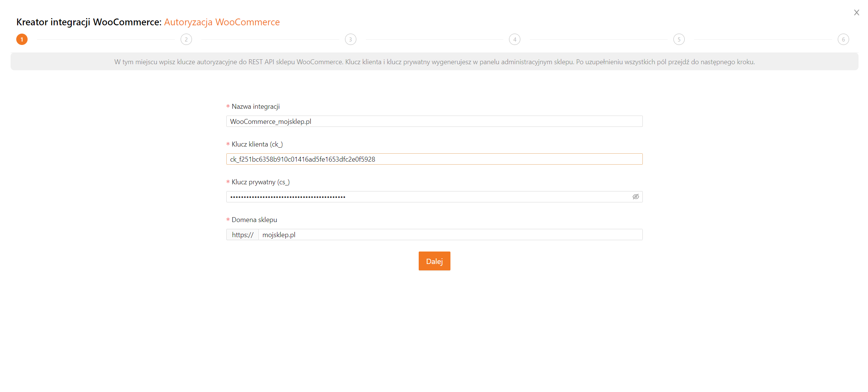Viewport: 868px width, 392px height.
Task: Click the Autoryzacja WooCommerce heading text
Action: point(222,22)
